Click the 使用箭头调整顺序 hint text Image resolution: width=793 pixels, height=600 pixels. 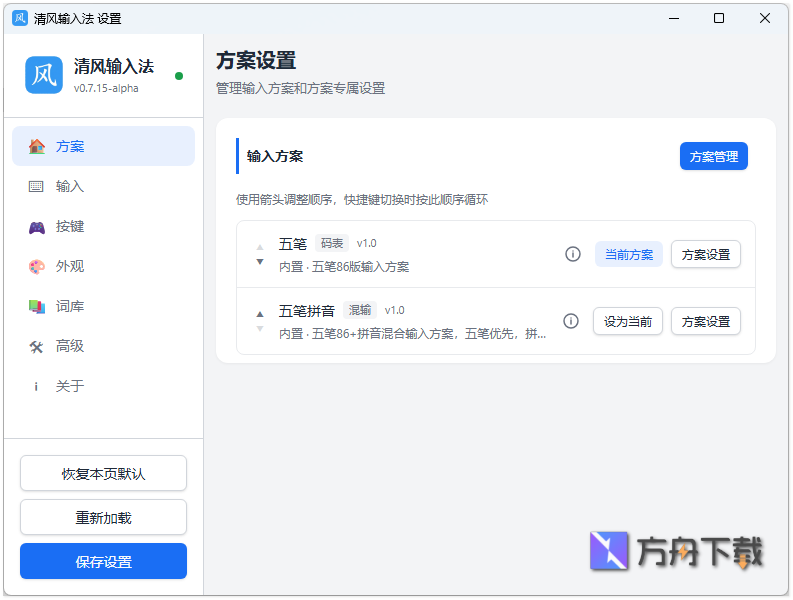[362, 200]
